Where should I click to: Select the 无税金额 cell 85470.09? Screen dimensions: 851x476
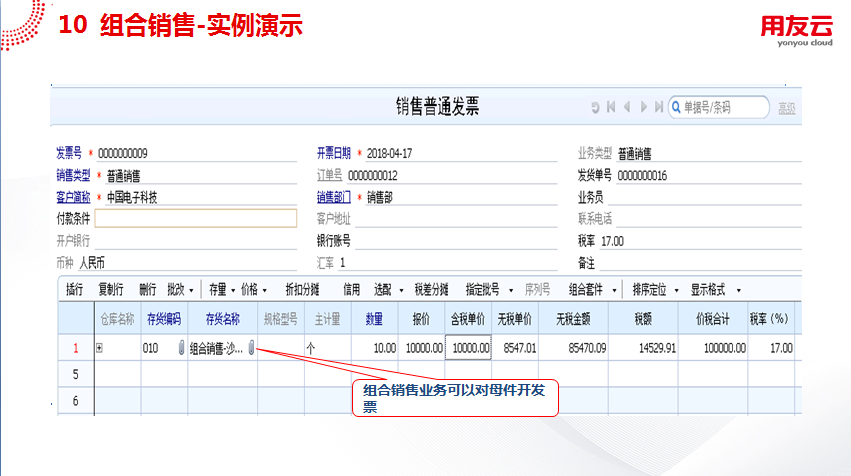(x=573, y=348)
